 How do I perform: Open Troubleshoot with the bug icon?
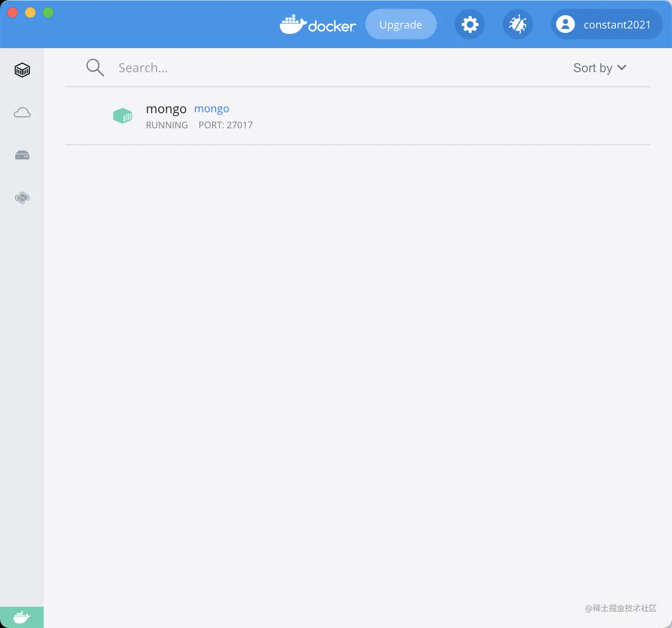517,24
